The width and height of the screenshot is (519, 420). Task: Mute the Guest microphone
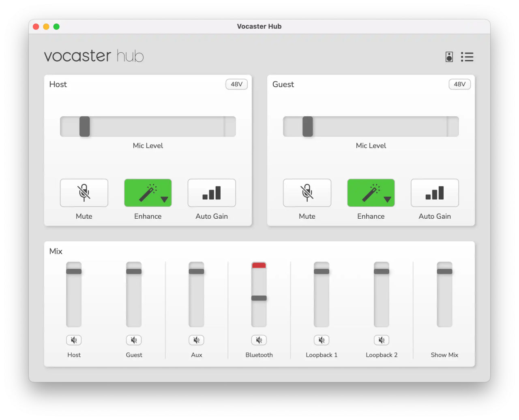[307, 193]
